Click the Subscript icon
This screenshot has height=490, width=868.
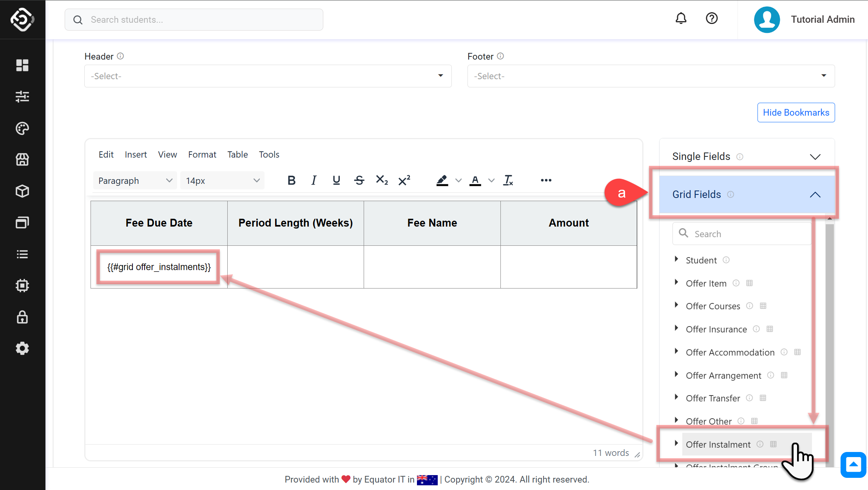[382, 180]
